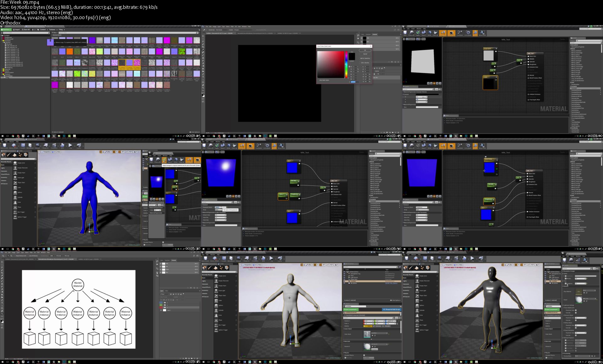Select Paint mode brush icon in frame 00:11:00
Viewport: 603px width, 364px height.
(210, 268)
